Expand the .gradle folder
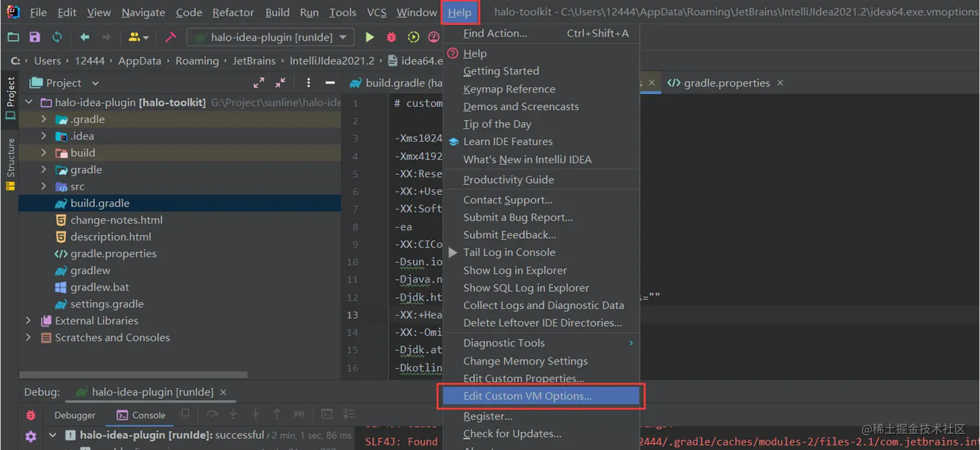The height and width of the screenshot is (450, 980). pos(43,119)
